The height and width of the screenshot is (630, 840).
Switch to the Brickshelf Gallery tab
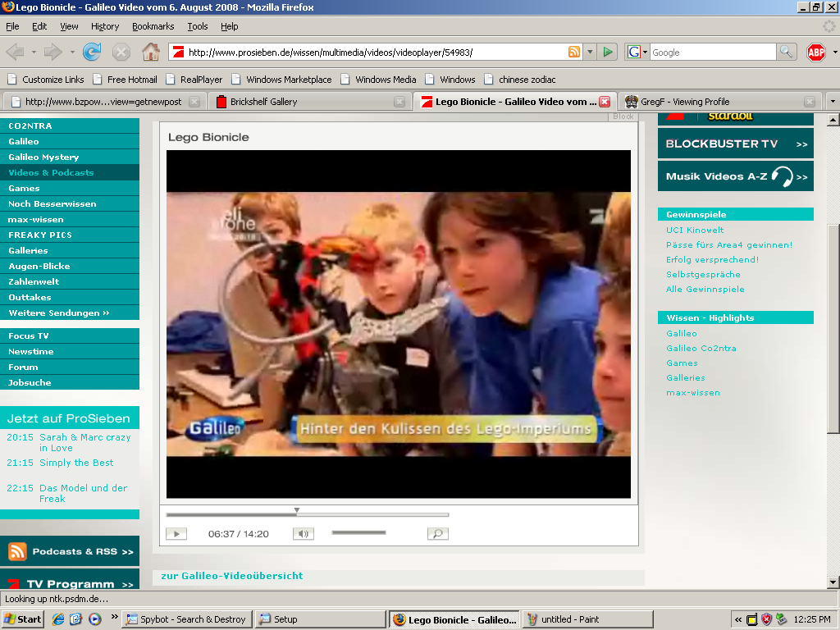point(309,102)
